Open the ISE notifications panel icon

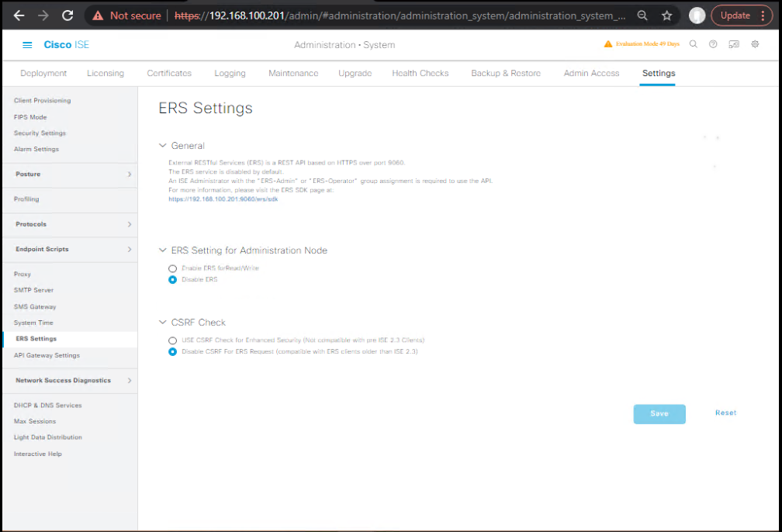point(734,44)
